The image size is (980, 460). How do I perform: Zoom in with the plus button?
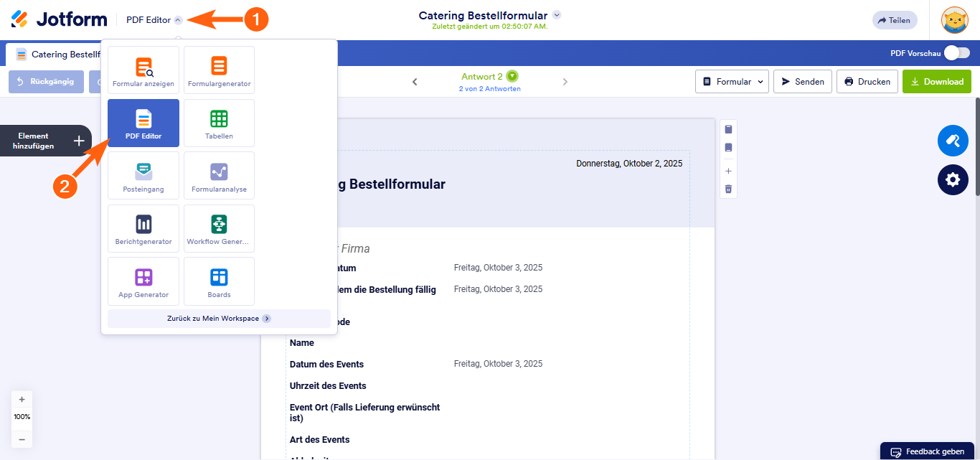[x=22, y=400]
